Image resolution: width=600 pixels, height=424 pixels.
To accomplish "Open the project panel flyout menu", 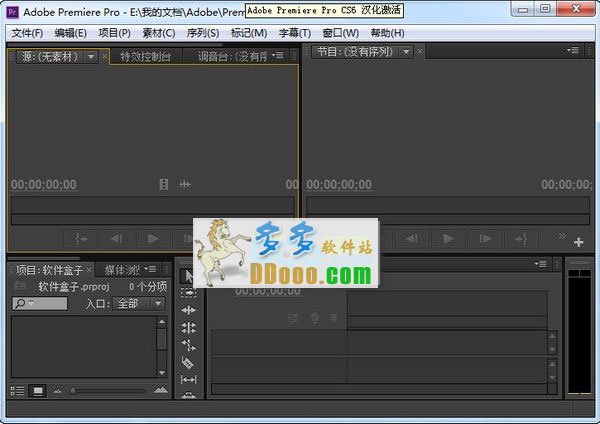I will pyautogui.click(x=150, y=269).
